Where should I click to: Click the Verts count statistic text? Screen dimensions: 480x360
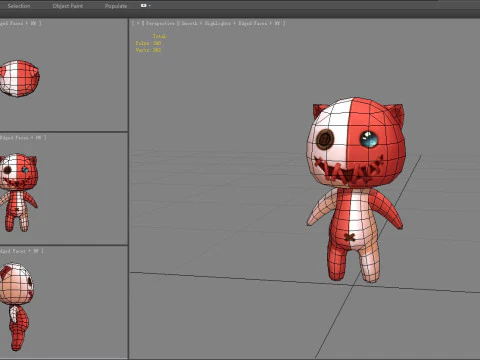point(148,50)
